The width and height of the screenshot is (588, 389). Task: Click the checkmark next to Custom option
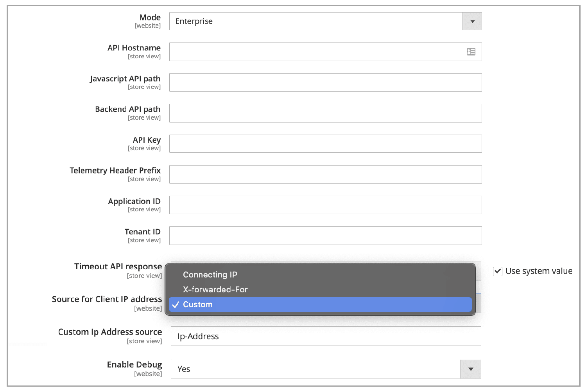(x=175, y=304)
